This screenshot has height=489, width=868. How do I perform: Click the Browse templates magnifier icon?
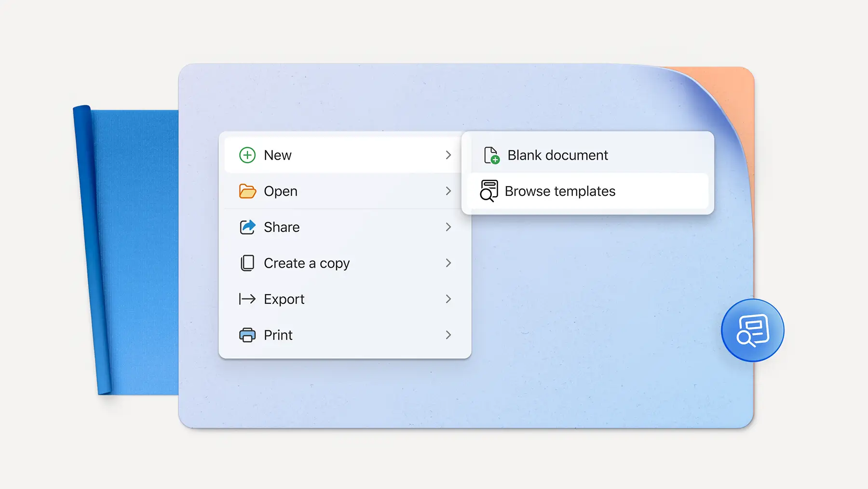click(x=488, y=191)
